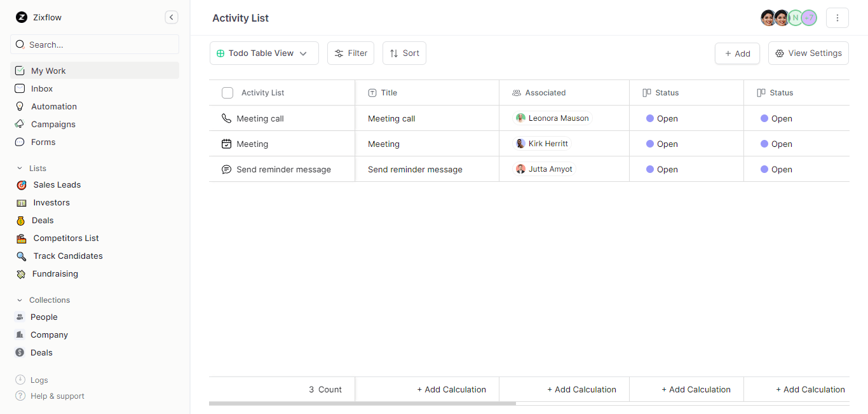Screen dimensions: 868x414
Task: Collapse the Collections section
Action: click(x=21, y=300)
